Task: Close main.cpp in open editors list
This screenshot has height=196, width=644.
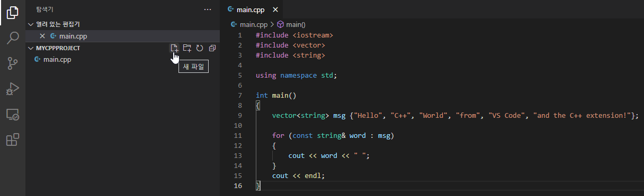Action: tap(42, 36)
